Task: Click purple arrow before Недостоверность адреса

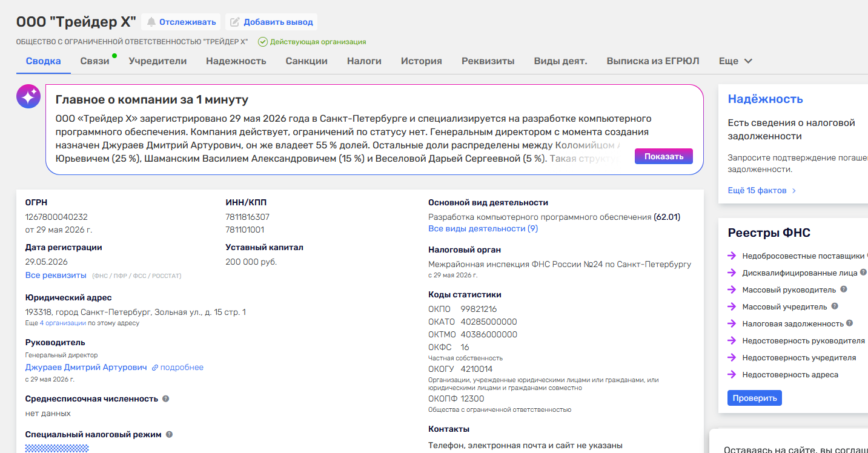Action: (x=732, y=374)
